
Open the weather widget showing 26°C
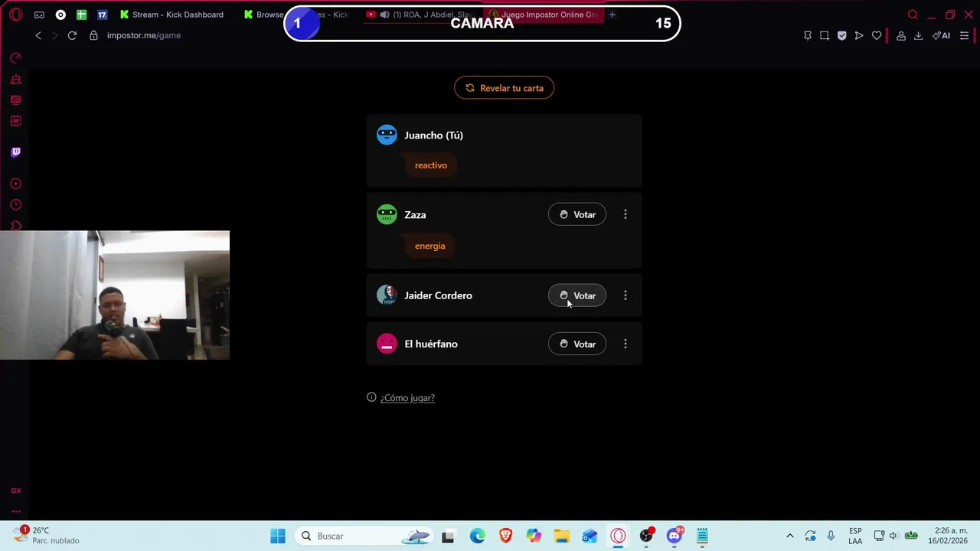click(46, 535)
